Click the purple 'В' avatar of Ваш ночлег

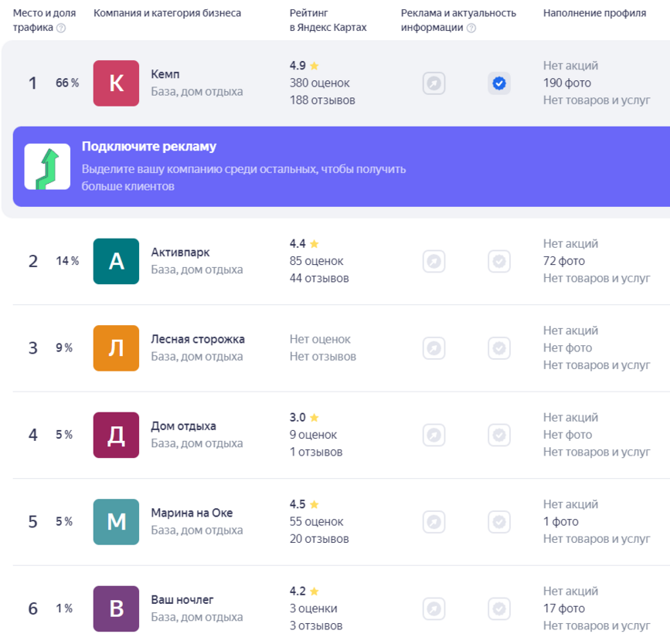click(x=116, y=608)
